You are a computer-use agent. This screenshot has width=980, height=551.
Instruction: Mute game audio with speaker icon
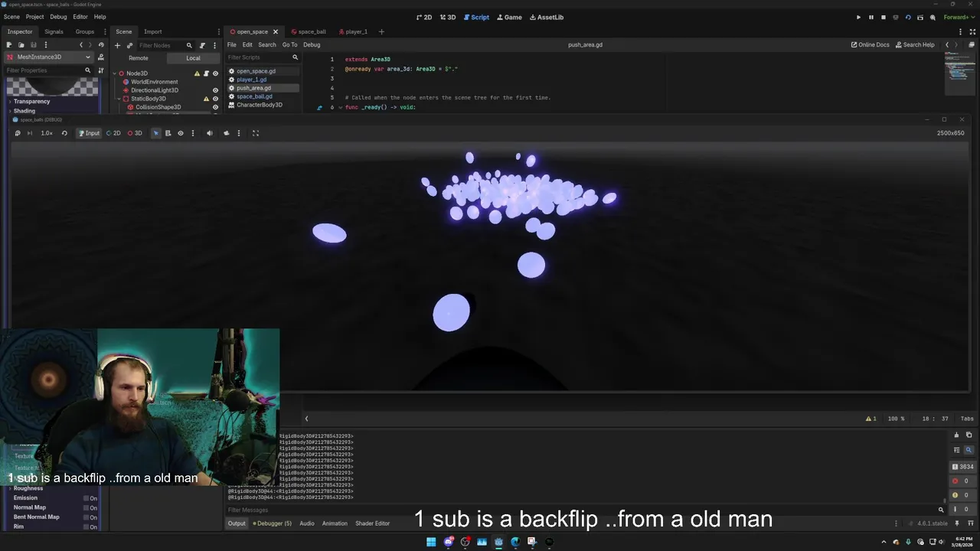click(210, 133)
